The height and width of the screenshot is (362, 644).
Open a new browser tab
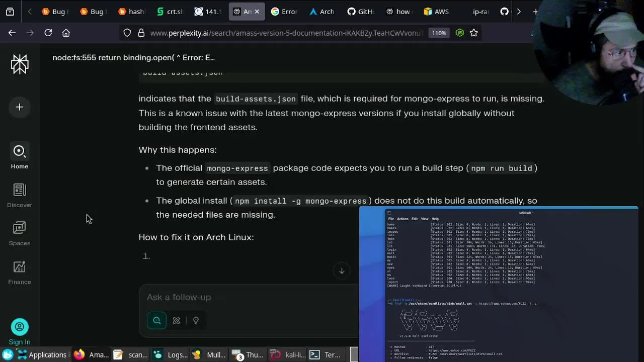tap(535, 12)
